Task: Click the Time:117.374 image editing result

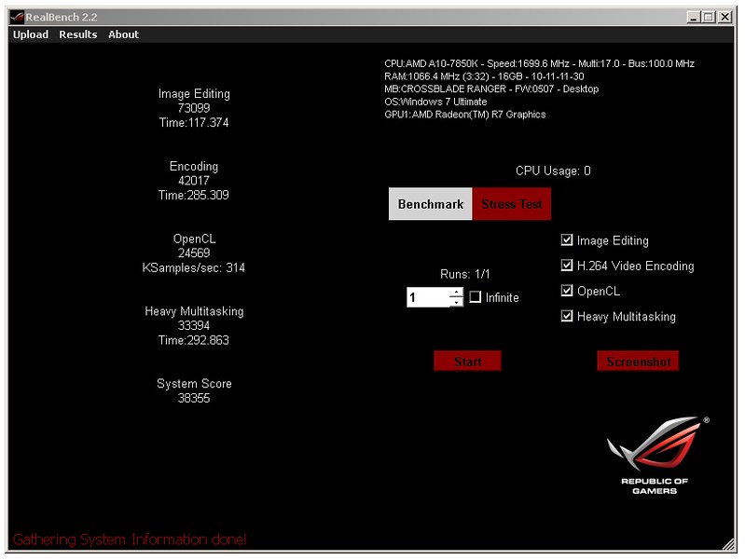Action: tap(194, 123)
